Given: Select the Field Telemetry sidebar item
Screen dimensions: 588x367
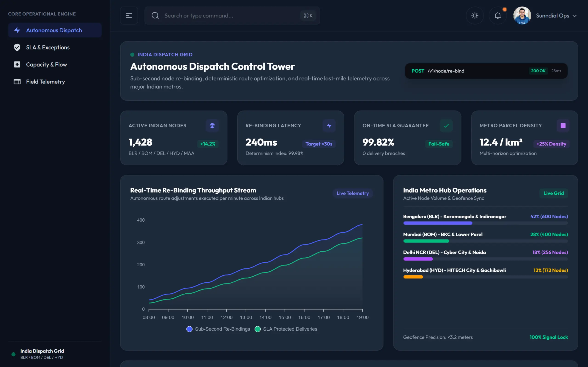Looking at the screenshot, I should click(x=55, y=82).
